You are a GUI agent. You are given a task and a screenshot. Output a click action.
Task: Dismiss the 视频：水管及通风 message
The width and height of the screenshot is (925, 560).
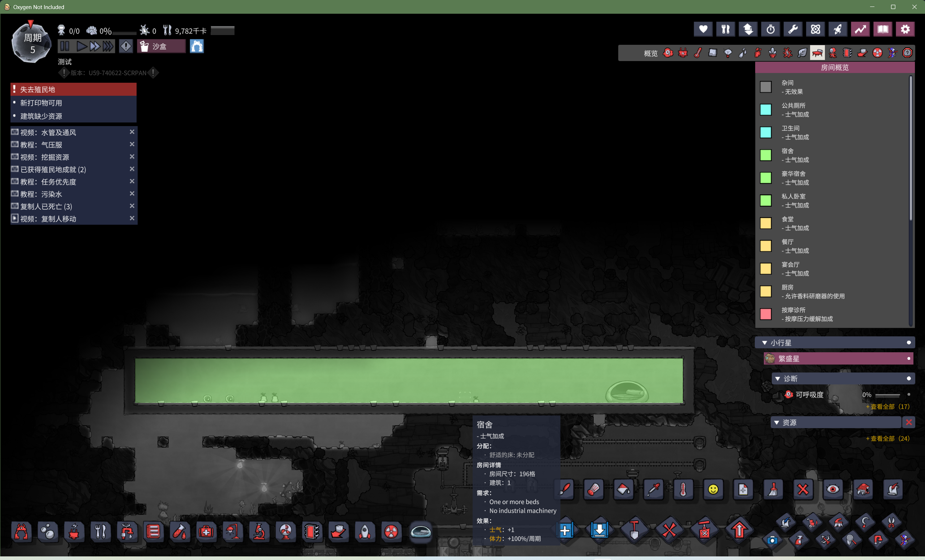132,132
